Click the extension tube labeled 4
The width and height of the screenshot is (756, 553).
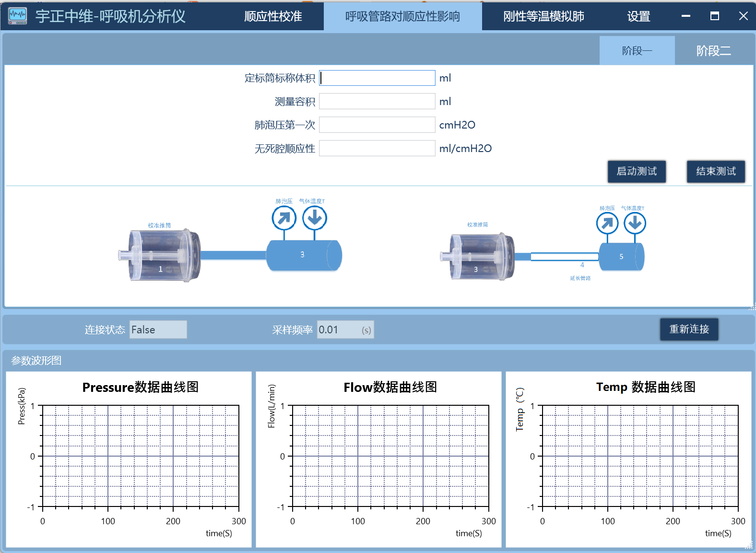(x=565, y=257)
